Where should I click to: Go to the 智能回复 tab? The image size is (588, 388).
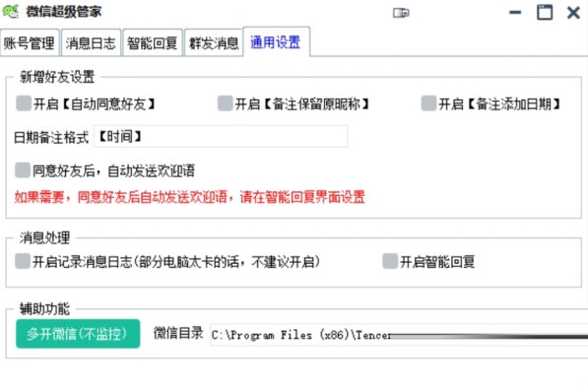tap(153, 43)
